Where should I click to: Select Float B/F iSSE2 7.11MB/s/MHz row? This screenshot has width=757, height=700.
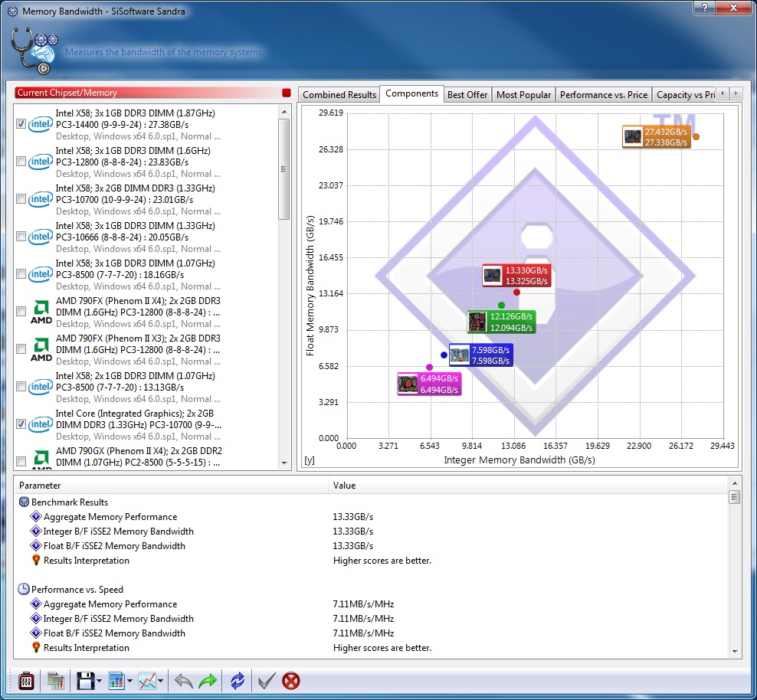point(371,633)
